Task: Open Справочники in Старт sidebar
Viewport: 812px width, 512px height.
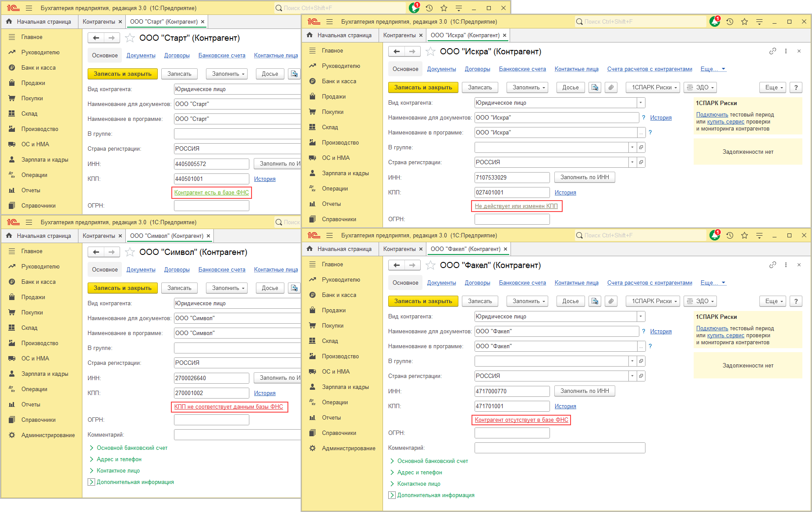Action: pyautogui.click(x=38, y=206)
